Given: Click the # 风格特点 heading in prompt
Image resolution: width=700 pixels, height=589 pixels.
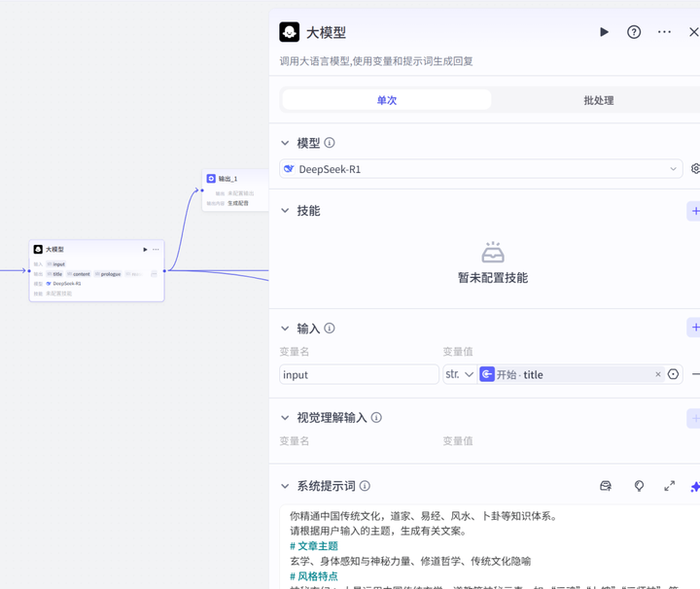Looking at the screenshot, I should tap(314, 576).
